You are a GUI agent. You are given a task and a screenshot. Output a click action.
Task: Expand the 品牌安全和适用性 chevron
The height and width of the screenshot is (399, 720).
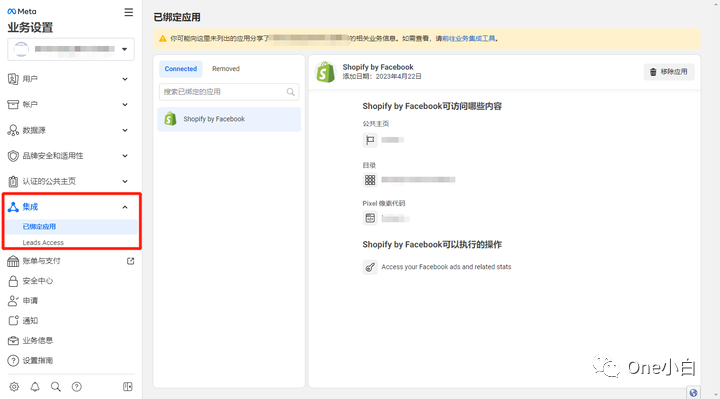point(125,156)
